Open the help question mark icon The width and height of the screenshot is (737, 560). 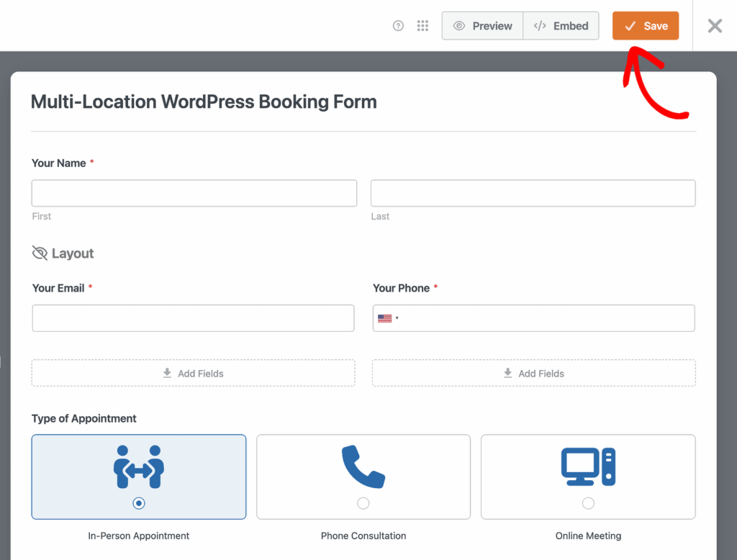coord(398,25)
